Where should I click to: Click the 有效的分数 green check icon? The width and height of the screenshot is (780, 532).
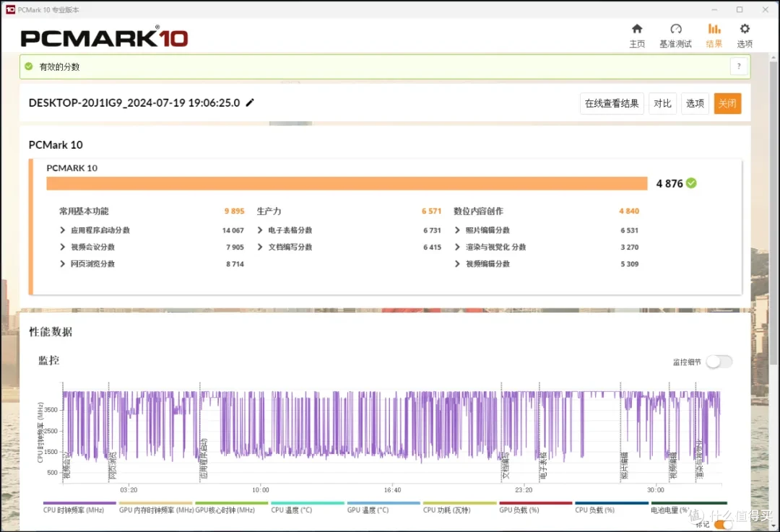(x=29, y=66)
